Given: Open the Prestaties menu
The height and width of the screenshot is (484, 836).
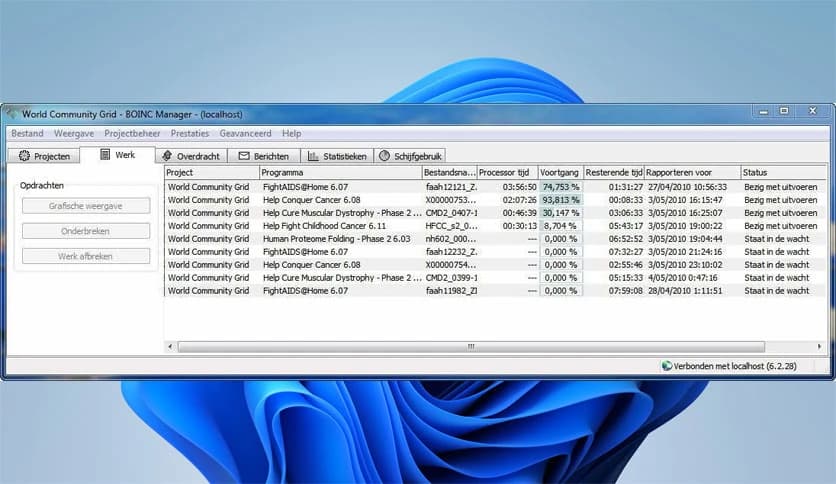Looking at the screenshot, I should 190,133.
